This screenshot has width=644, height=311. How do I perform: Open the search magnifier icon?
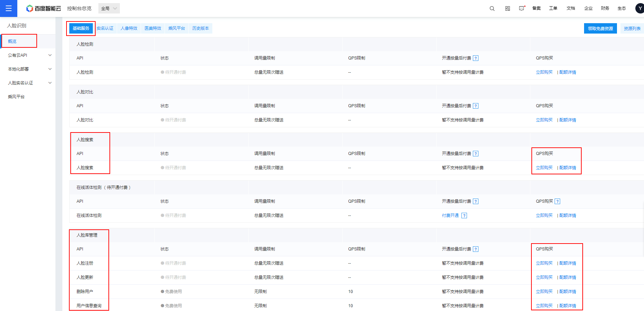tap(492, 8)
